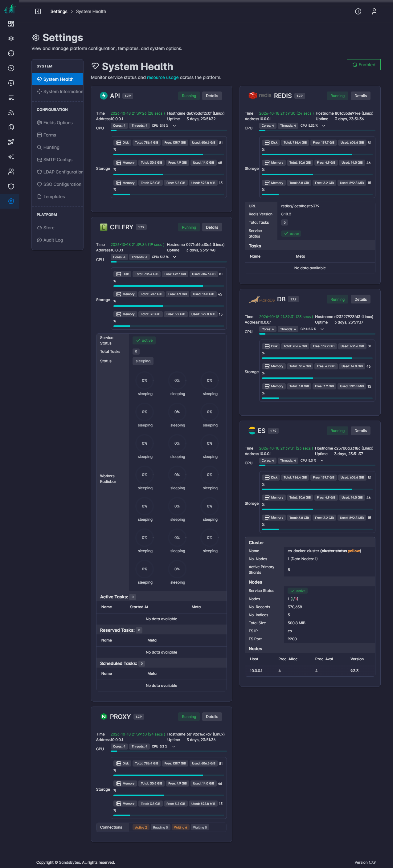
Task: Open the CPU chip icon in sidebar
Action: [x=11, y=83]
